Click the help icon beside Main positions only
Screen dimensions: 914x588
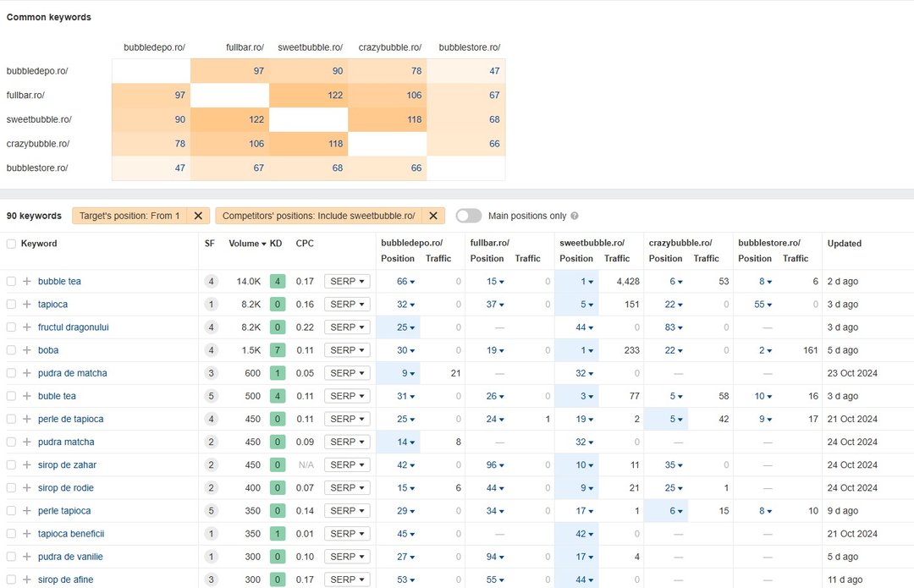click(x=575, y=217)
